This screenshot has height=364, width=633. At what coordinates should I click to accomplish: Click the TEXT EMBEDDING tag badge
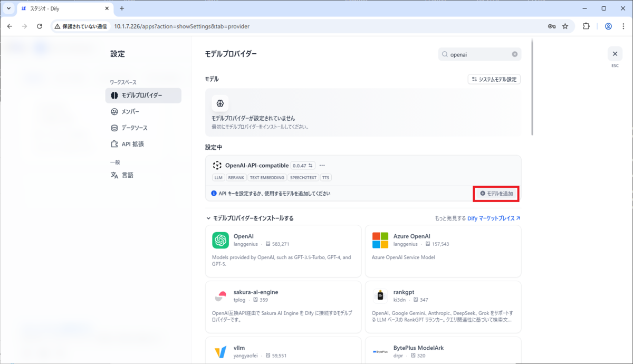point(267,178)
